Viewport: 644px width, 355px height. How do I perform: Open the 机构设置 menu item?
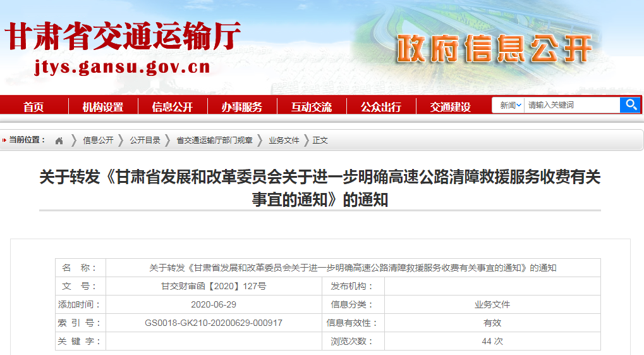(x=103, y=107)
